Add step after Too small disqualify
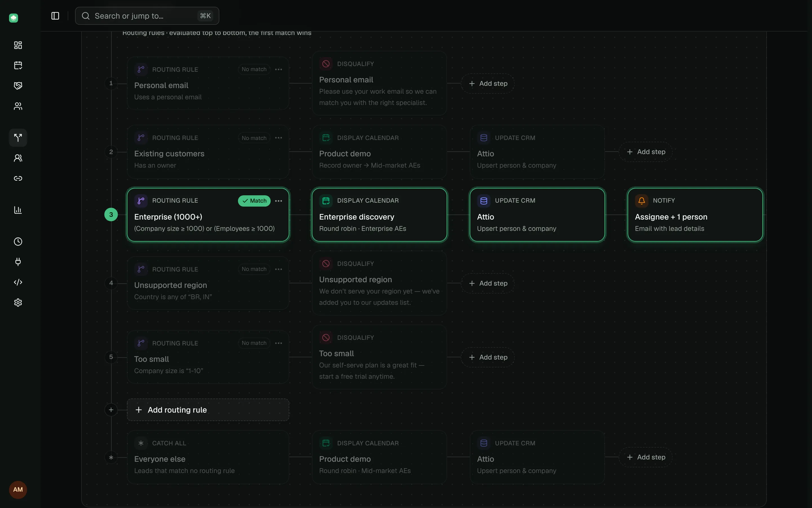 point(488,357)
